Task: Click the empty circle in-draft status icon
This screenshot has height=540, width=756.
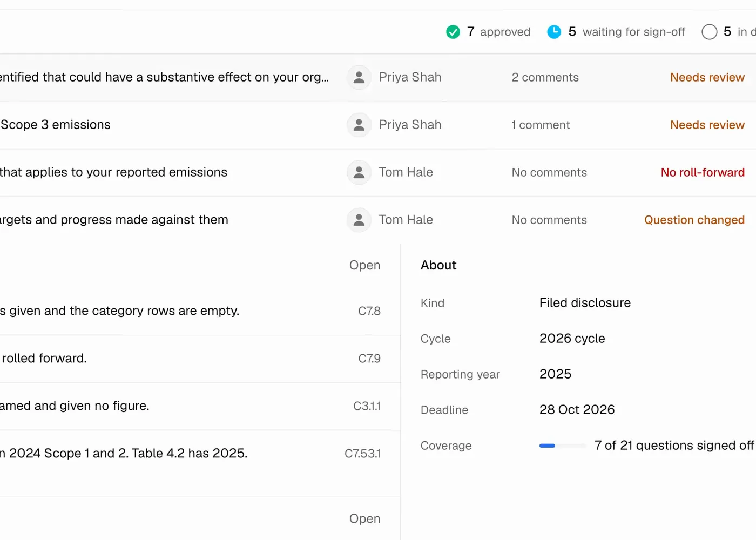Action: click(x=710, y=32)
